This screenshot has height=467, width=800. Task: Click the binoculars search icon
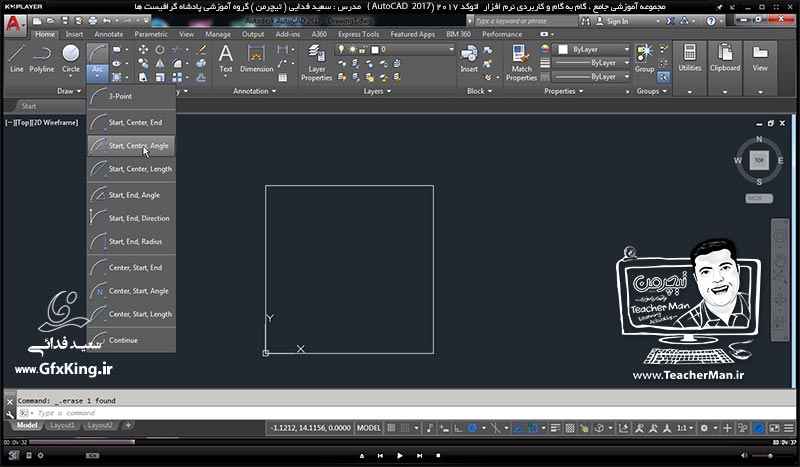click(585, 21)
